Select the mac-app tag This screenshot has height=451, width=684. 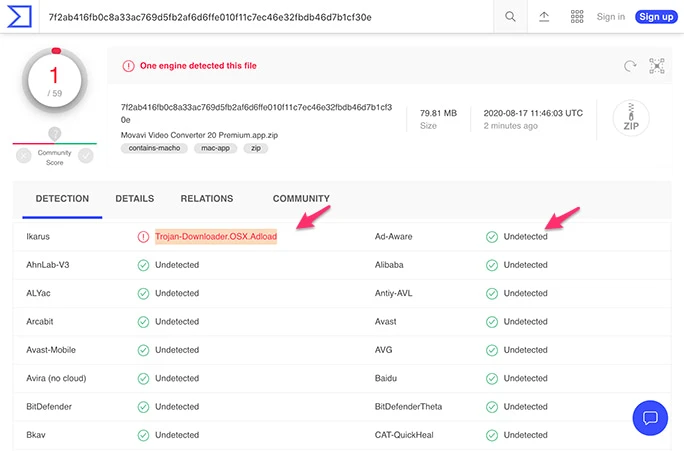(215, 148)
